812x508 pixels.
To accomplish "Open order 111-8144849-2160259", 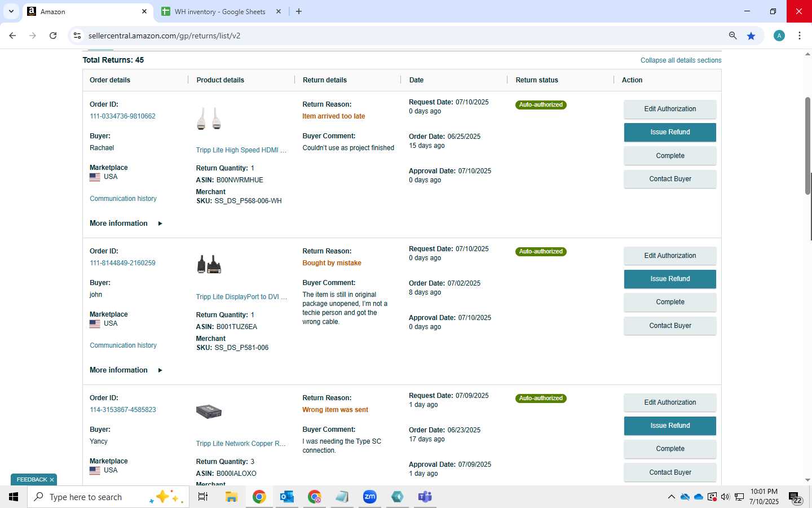I will coord(122,263).
